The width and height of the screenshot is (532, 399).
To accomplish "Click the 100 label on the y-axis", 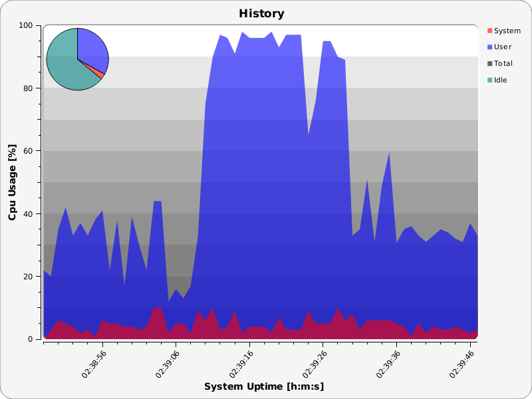I will click(x=27, y=25).
